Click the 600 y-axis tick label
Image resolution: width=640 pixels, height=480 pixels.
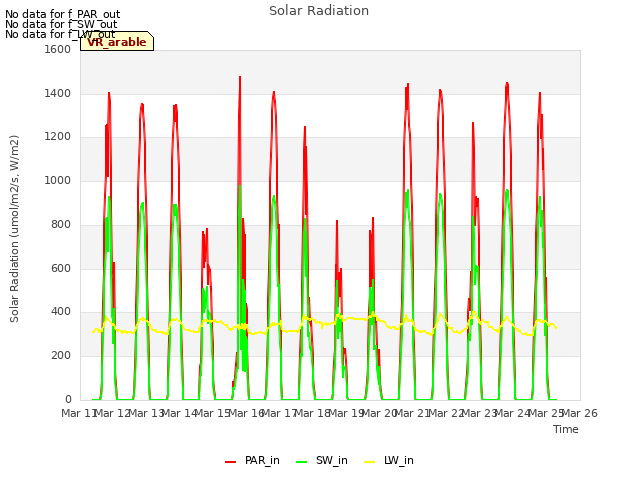[61, 269]
